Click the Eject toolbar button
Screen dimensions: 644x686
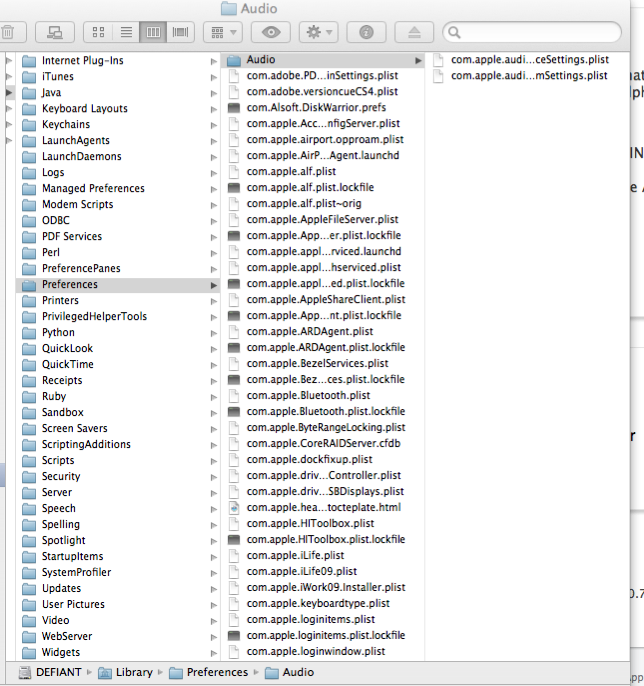click(x=414, y=32)
